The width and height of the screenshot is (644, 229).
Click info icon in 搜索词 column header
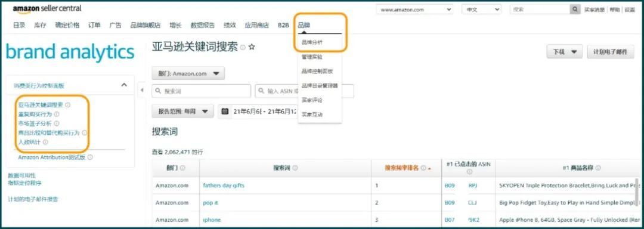click(295, 168)
